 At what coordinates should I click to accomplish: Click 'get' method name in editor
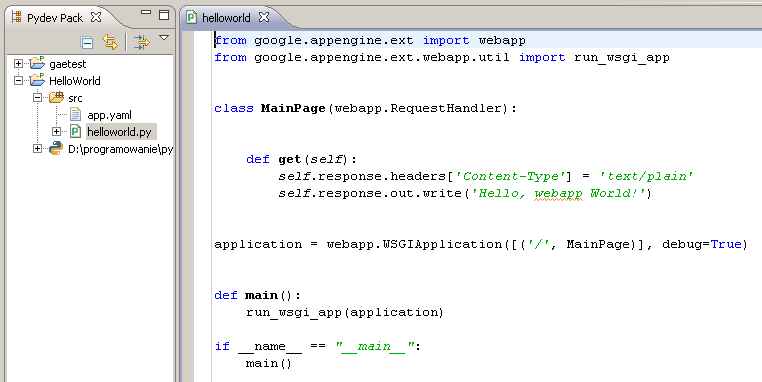tap(290, 159)
